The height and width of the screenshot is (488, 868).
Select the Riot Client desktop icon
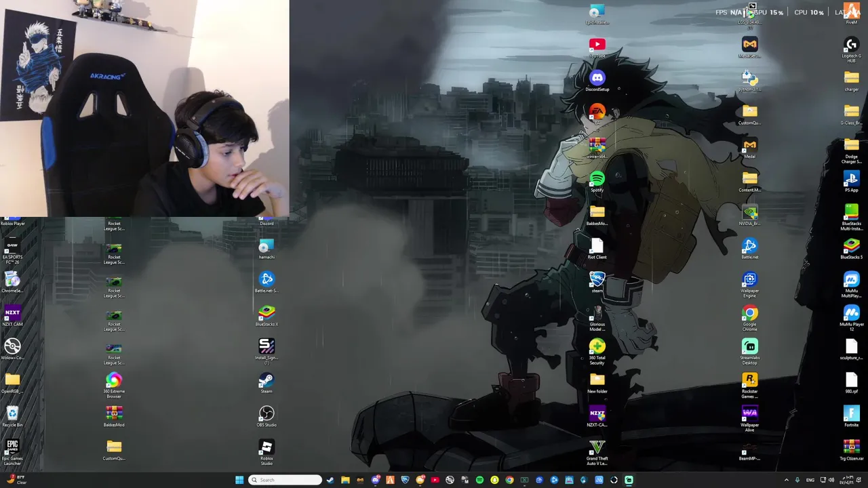tap(597, 249)
